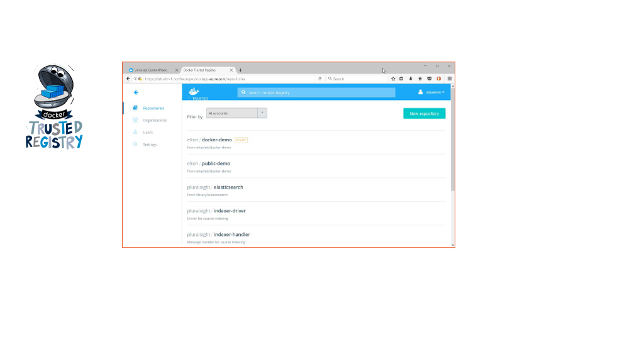This screenshot has height=362, width=644.
Task: Click the Search Trusted Registry field
Action: point(316,92)
